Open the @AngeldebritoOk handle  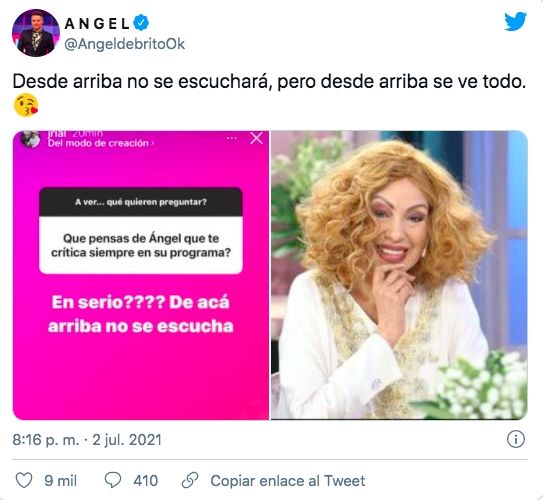click(x=125, y=44)
